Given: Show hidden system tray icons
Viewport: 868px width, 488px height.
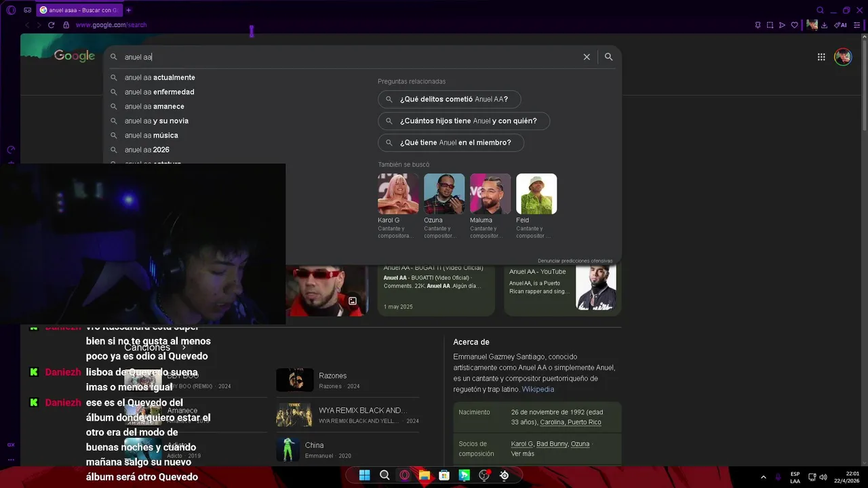Looking at the screenshot, I should [x=764, y=477].
